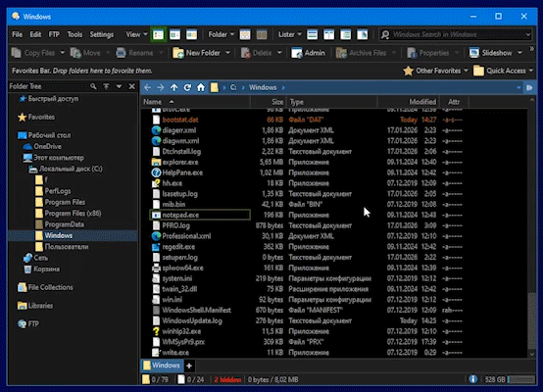The width and height of the screenshot is (543, 392).
Task: Open the Folder Tree header dropdown arrow
Action: (119, 86)
